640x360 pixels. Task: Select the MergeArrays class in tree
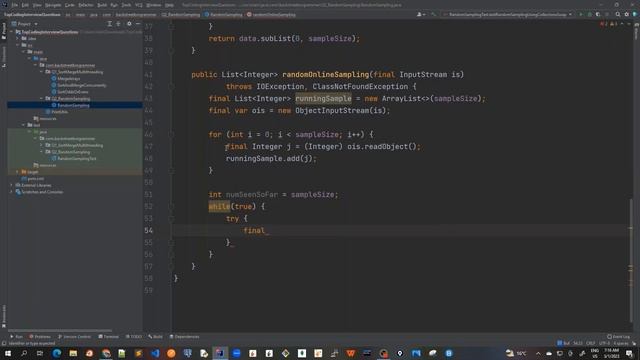[66, 78]
